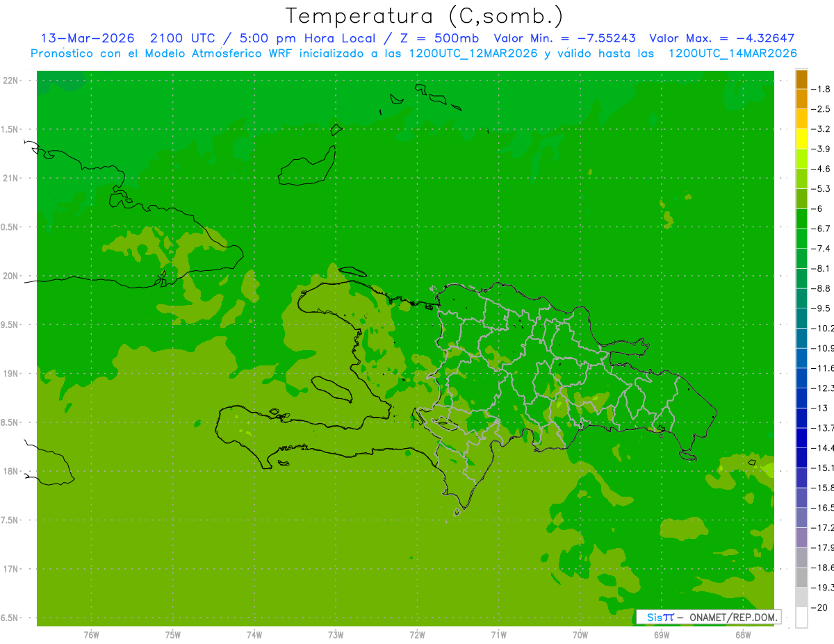Click the "73W" longitude label
Image resolution: width=834 pixels, height=644 pixels.
(336, 635)
